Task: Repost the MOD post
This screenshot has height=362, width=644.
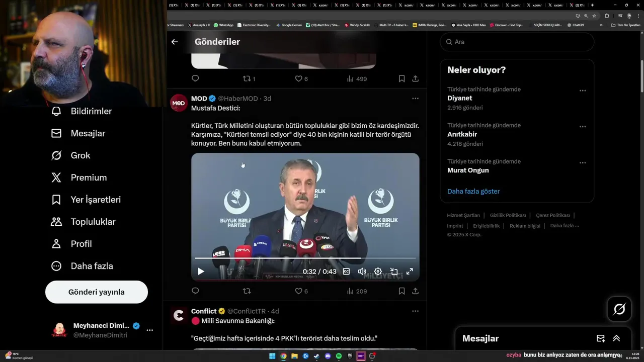Action: 247,291
